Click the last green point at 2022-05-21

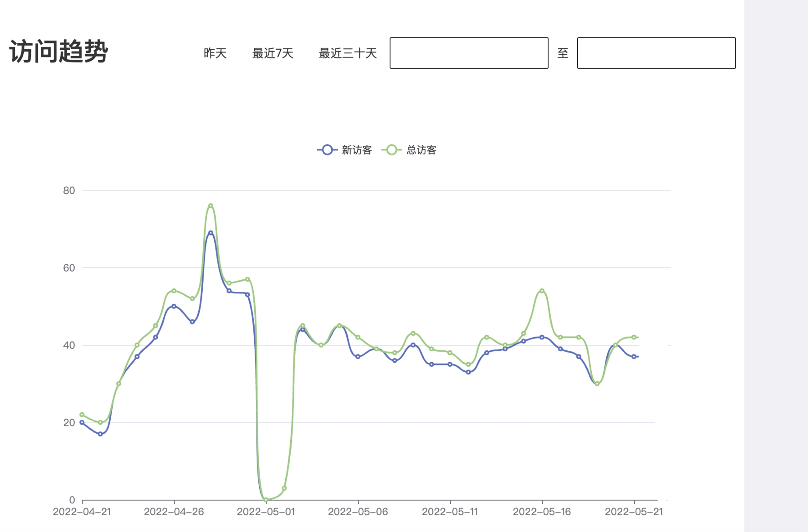pos(634,338)
